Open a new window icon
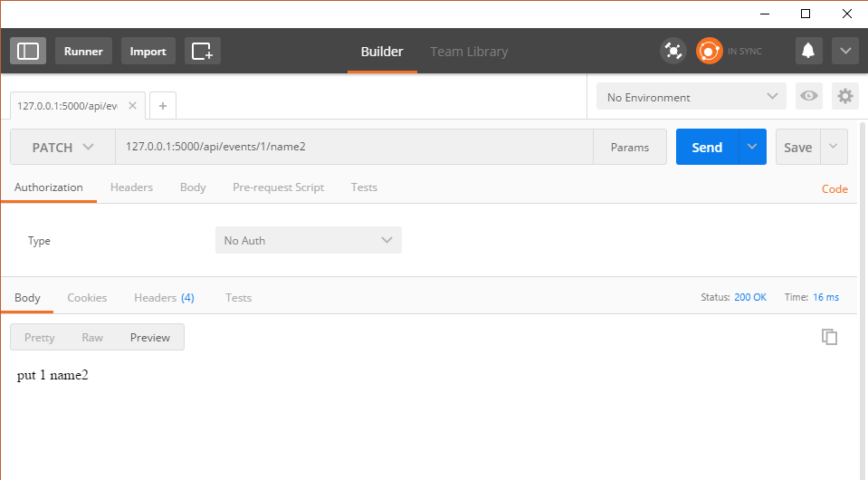The width and height of the screenshot is (868, 480). click(x=203, y=51)
